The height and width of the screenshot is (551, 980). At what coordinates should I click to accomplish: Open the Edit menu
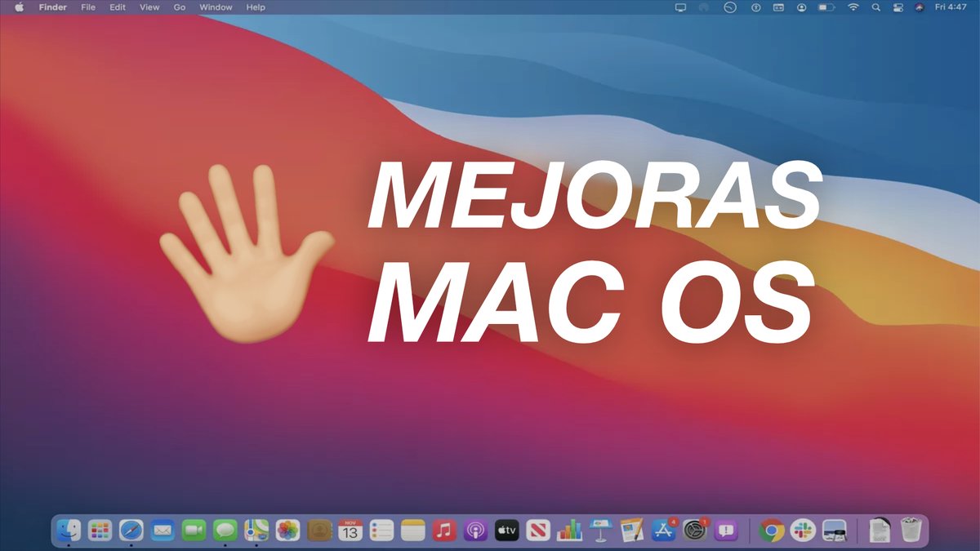pos(118,7)
